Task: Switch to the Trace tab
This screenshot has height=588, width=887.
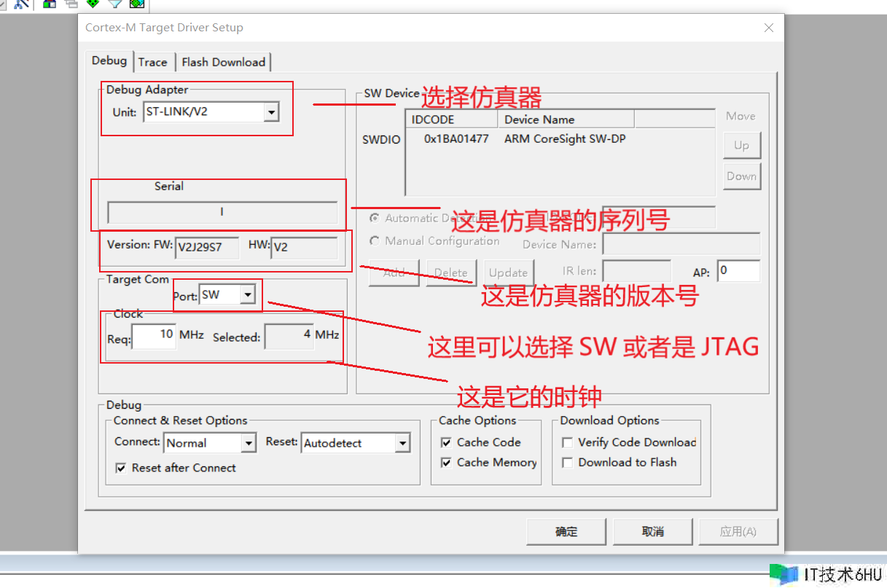Action: pos(152,62)
